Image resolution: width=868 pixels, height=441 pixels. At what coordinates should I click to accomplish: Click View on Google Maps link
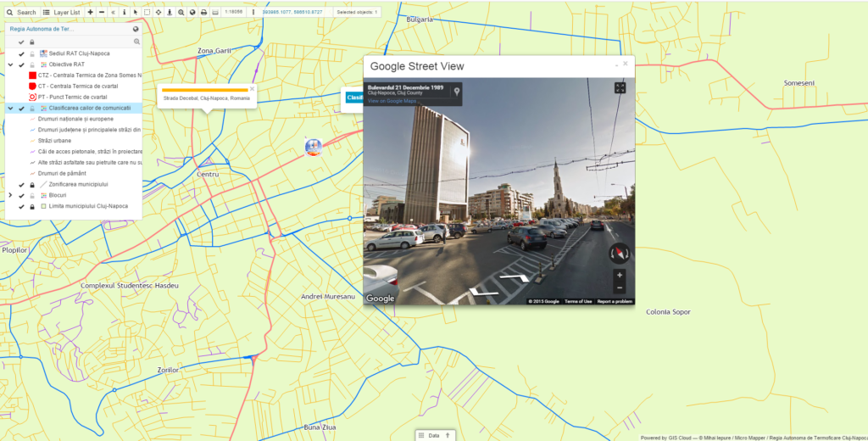click(392, 102)
